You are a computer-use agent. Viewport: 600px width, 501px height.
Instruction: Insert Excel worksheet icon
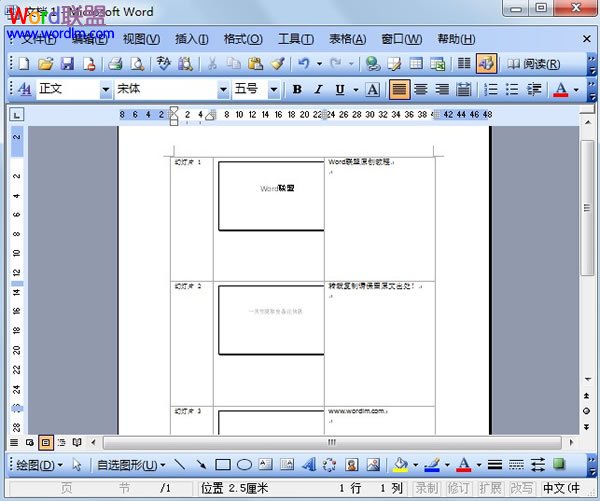click(x=437, y=64)
